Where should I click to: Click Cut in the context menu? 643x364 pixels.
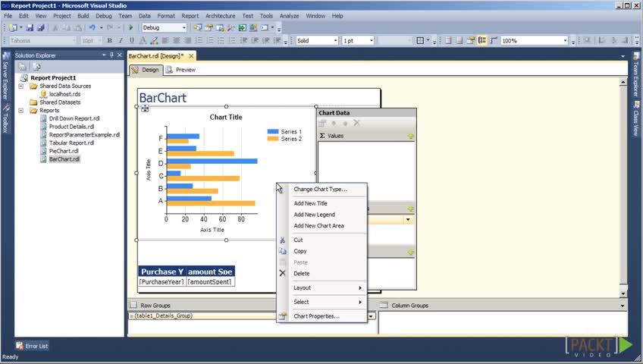point(298,240)
